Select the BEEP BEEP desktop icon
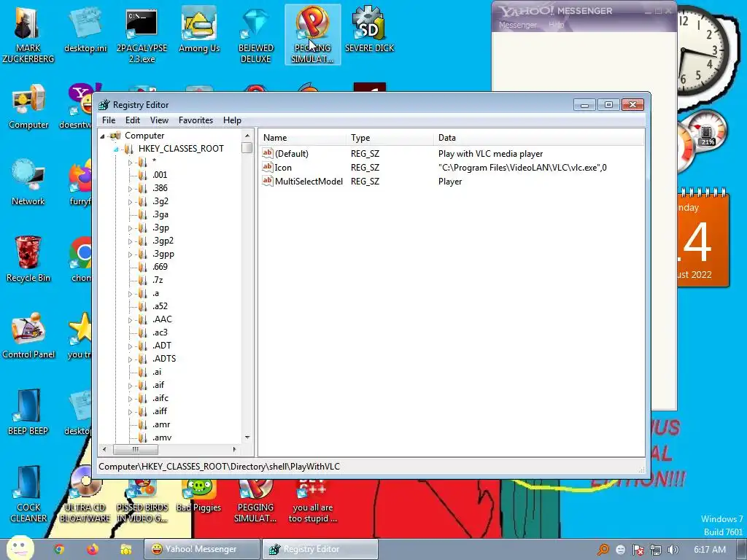The width and height of the screenshot is (747, 560). [x=28, y=412]
